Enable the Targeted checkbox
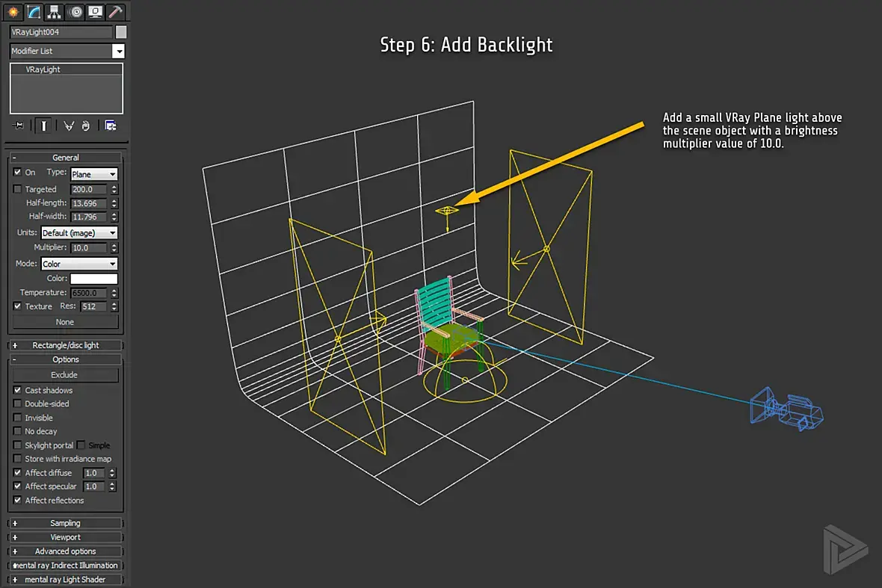This screenshot has height=588, width=882. (17, 189)
